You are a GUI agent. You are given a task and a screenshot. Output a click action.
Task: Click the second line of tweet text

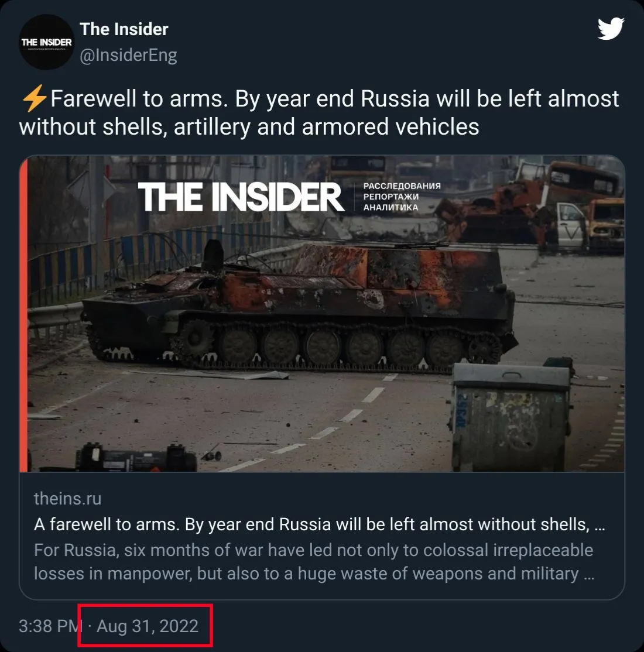click(x=249, y=126)
